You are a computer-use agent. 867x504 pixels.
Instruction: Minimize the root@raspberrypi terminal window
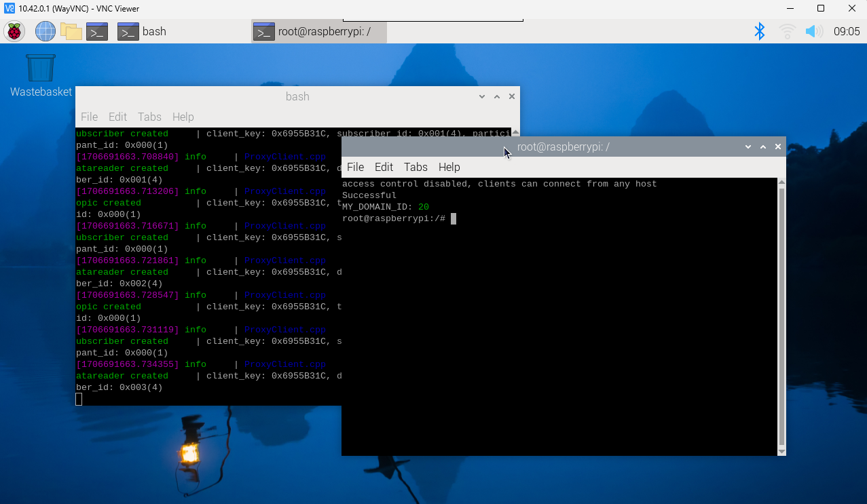[x=748, y=147]
